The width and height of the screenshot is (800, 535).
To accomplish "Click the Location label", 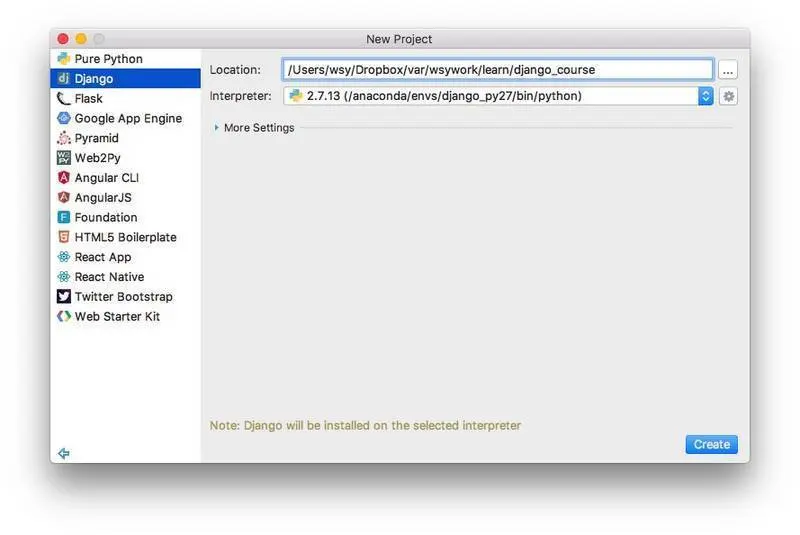I will pyautogui.click(x=235, y=69).
